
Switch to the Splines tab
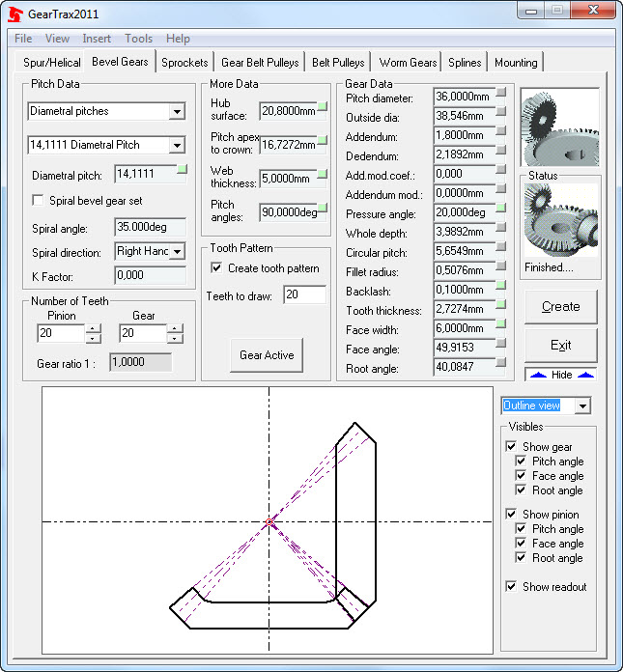(x=465, y=63)
